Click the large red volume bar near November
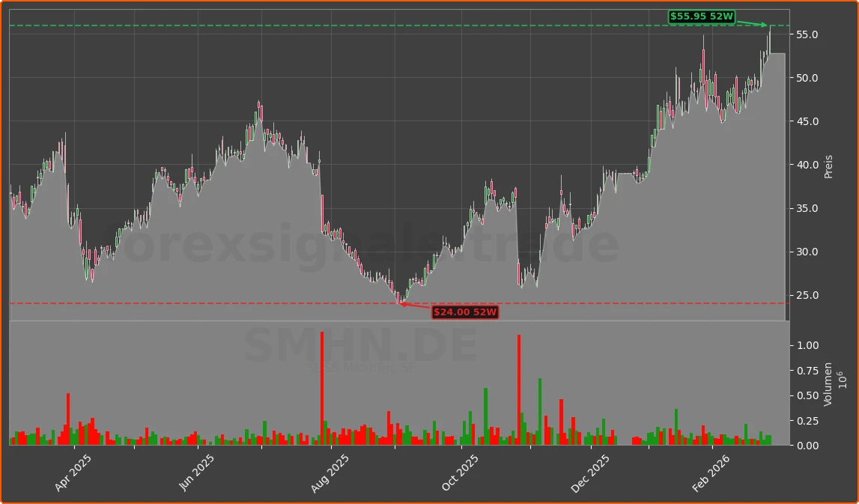The width and height of the screenshot is (859, 504). (x=520, y=389)
